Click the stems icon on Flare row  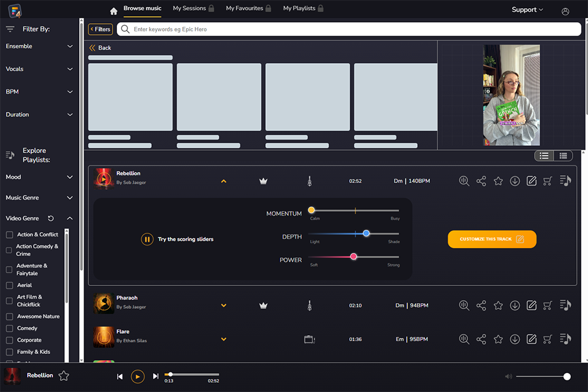[309, 339]
